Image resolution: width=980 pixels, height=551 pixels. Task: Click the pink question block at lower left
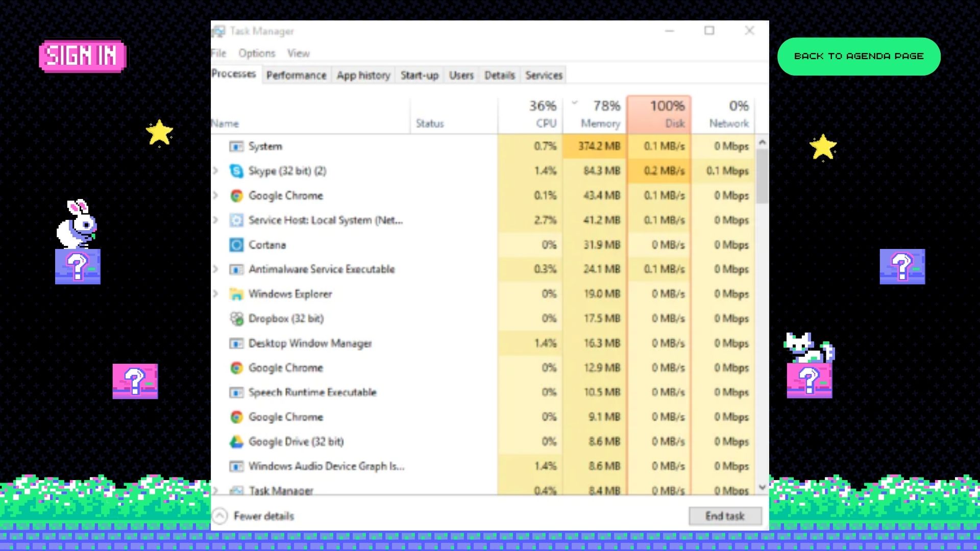click(x=135, y=381)
